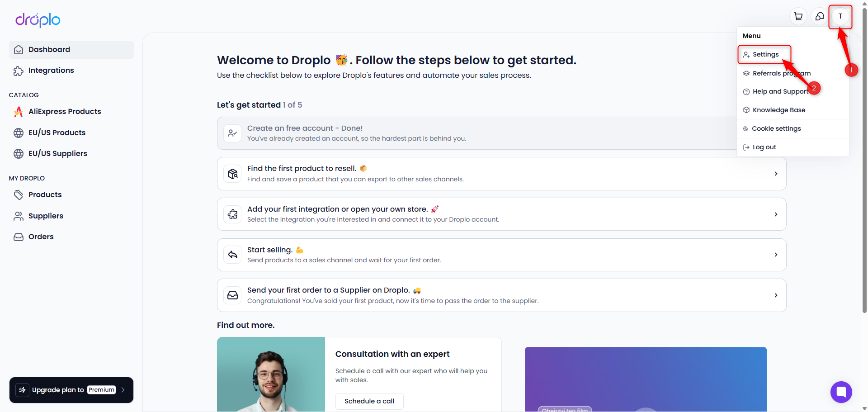Screen dimensions: 868x412
Task: Click the scrollbar down arrow
Action: (864, 408)
